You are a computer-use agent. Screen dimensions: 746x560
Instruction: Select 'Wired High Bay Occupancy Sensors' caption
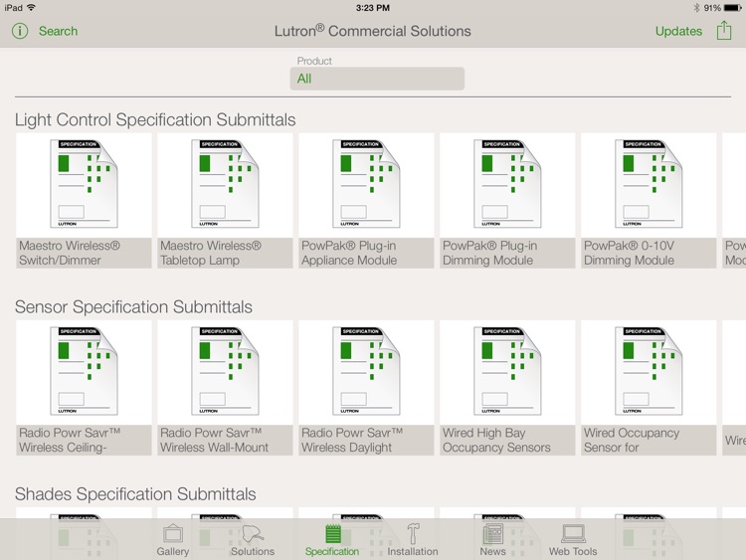point(507,440)
